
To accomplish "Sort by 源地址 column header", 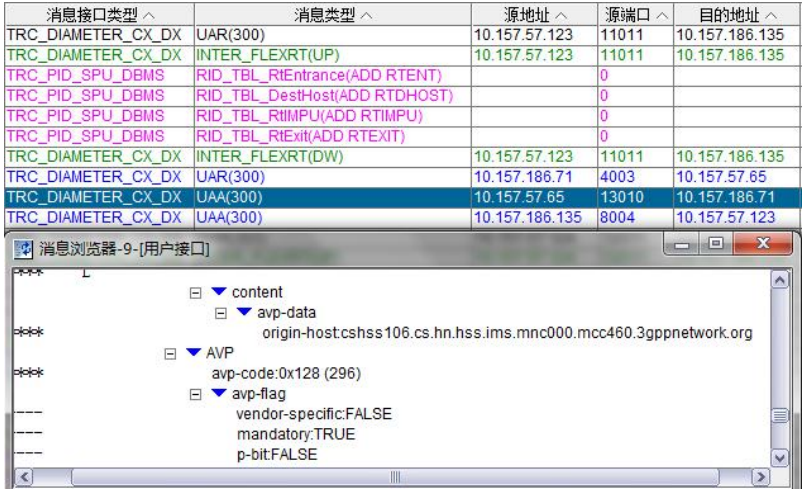I will [x=532, y=14].
